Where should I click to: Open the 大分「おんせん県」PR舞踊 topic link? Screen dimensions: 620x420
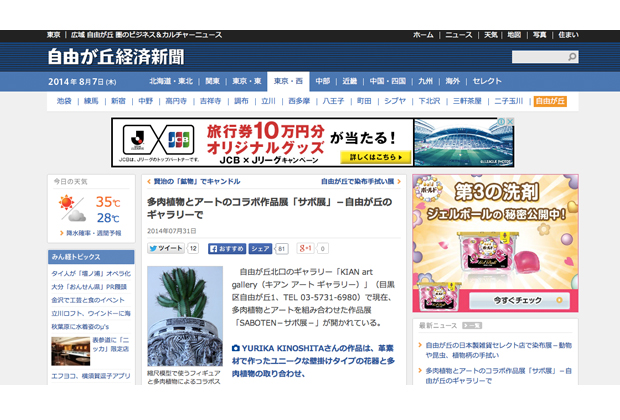94,286
